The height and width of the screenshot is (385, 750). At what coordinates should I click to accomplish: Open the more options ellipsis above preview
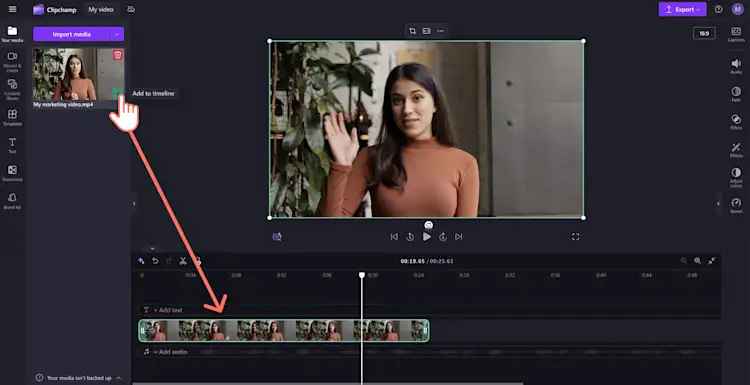pos(441,31)
